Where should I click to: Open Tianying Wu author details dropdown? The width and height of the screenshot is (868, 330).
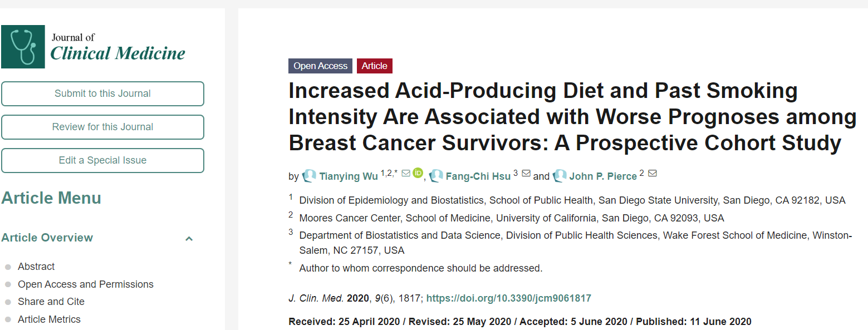coord(349,176)
